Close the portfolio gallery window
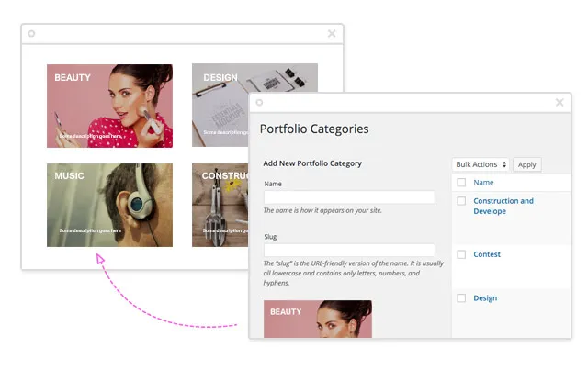Viewport: 588px width, 370px height. pyautogui.click(x=332, y=34)
